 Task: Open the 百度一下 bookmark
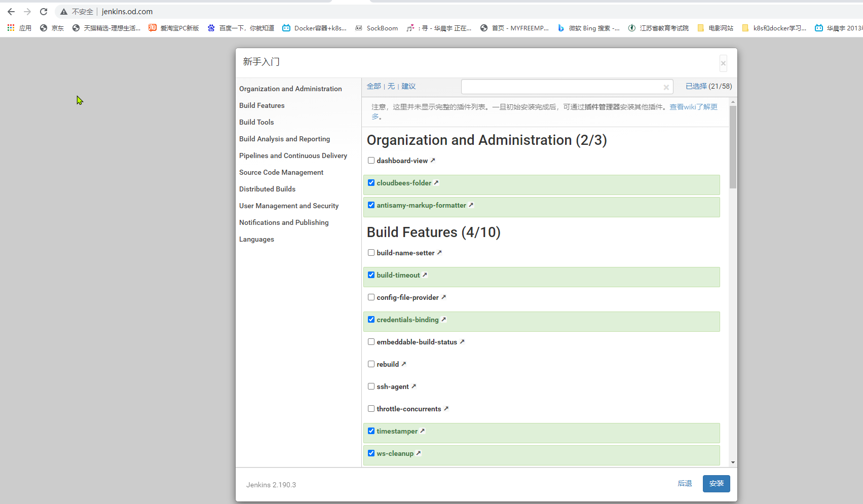tap(241, 28)
